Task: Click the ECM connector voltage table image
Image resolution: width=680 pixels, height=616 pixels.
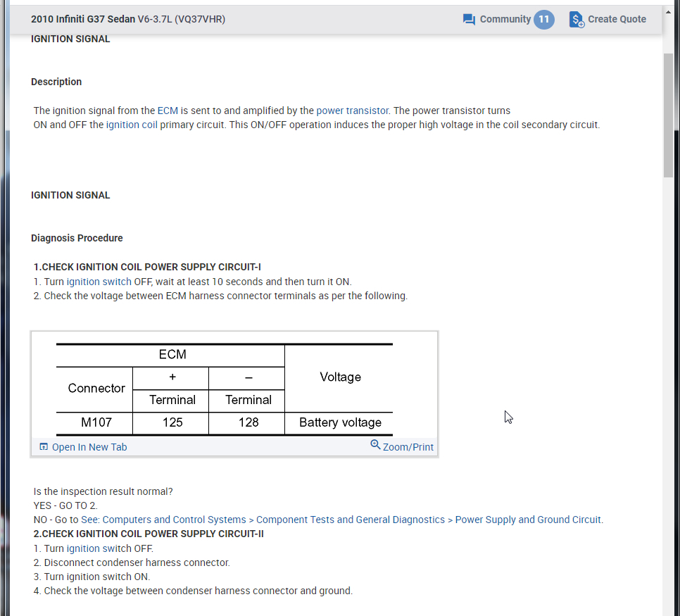Action: pyautogui.click(x=225, y=387)
